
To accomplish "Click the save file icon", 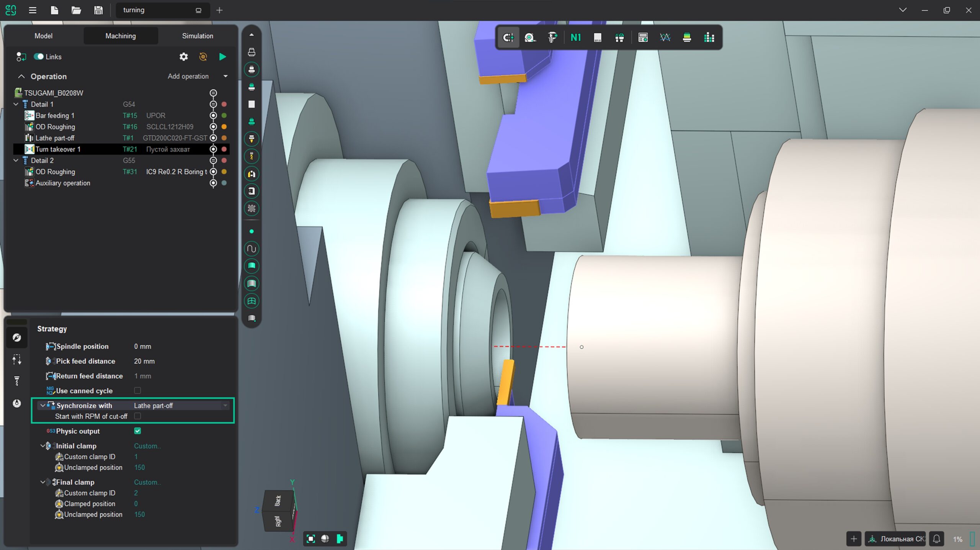I will coord(98,10).
